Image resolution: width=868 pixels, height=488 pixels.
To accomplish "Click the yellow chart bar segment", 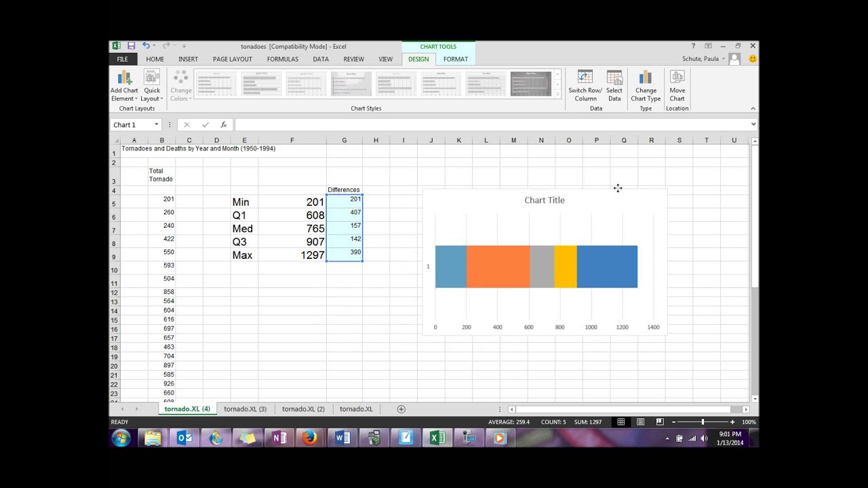I will coord(565,266).
